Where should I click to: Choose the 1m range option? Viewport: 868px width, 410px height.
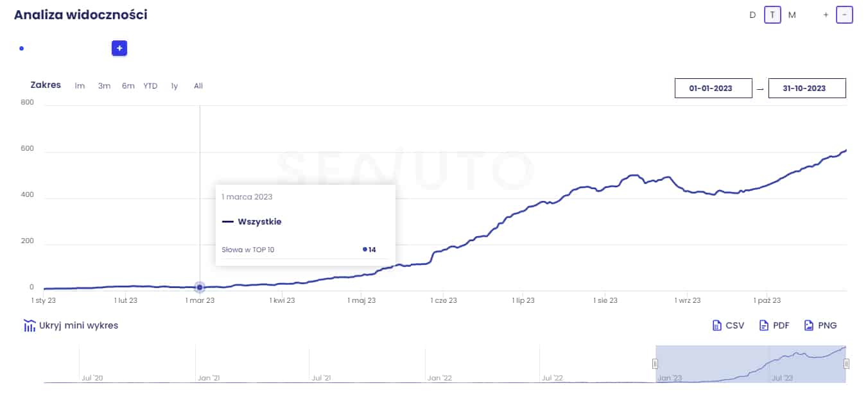click(x=80, y=86)
